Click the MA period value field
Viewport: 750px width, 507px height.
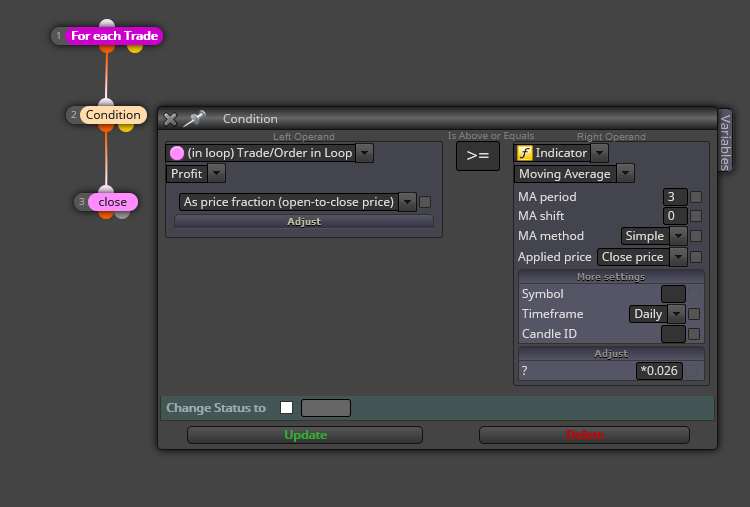(675, 197)
